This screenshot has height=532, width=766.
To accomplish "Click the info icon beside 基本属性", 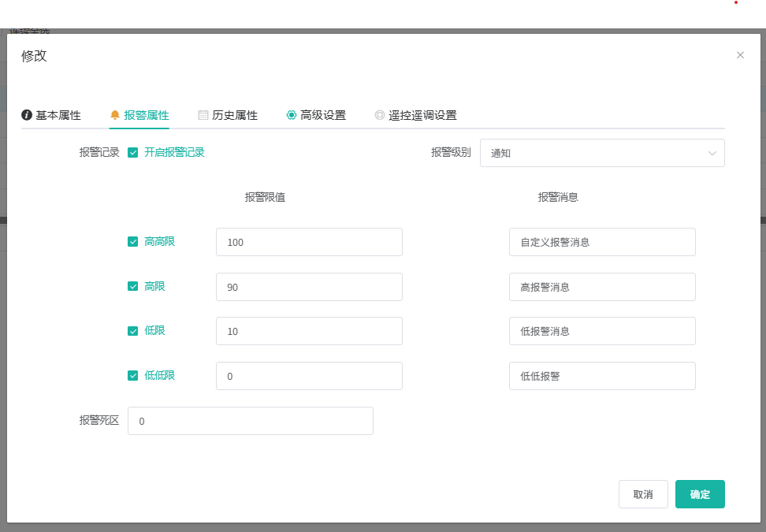I will tap(27, 115).
